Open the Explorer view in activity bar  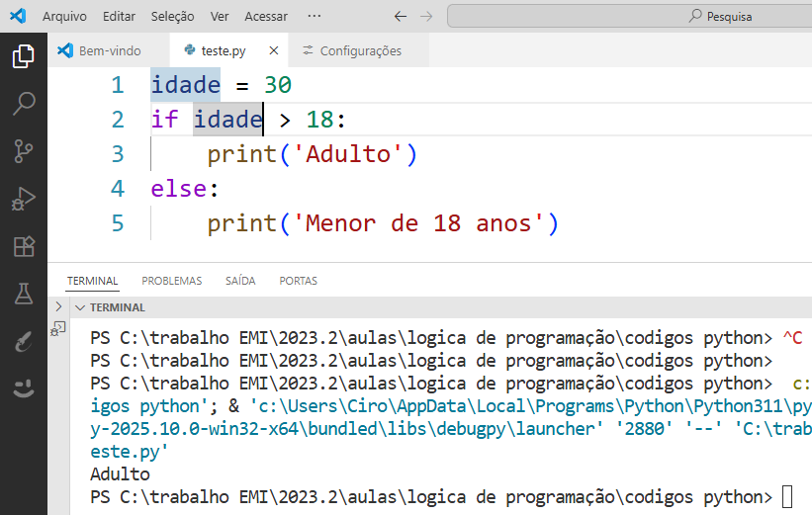23,56
